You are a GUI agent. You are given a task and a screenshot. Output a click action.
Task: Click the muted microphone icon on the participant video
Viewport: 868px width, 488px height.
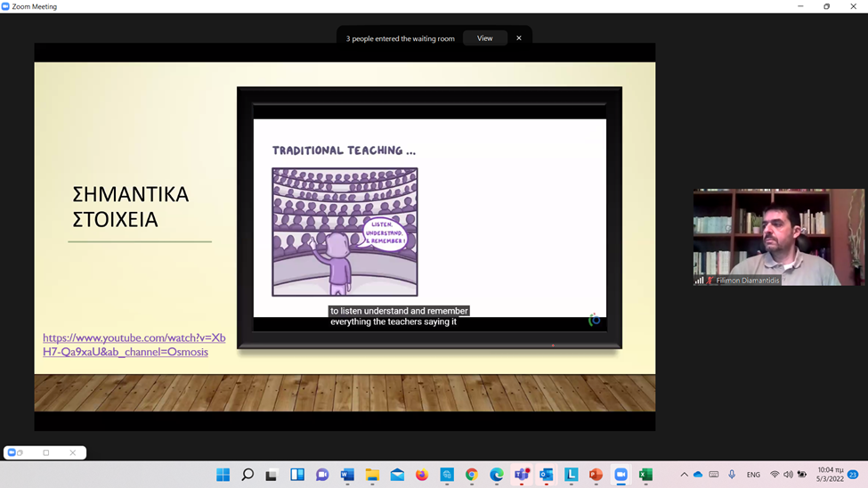(710, 281)
